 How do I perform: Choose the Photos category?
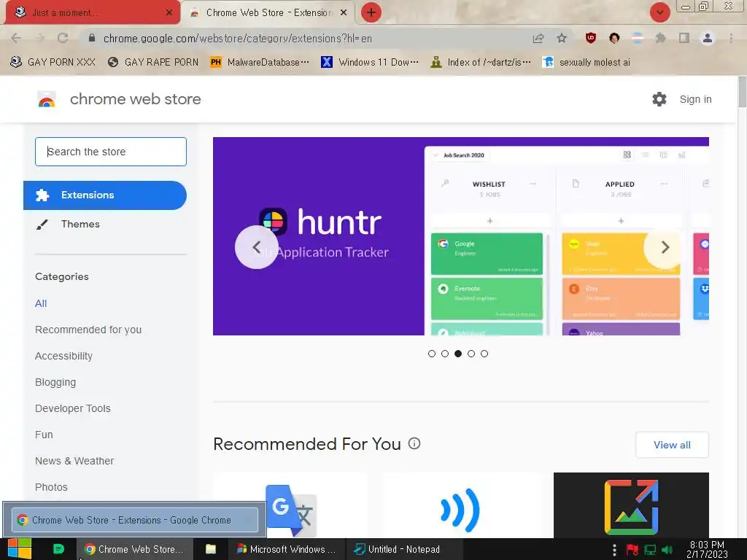52,487
